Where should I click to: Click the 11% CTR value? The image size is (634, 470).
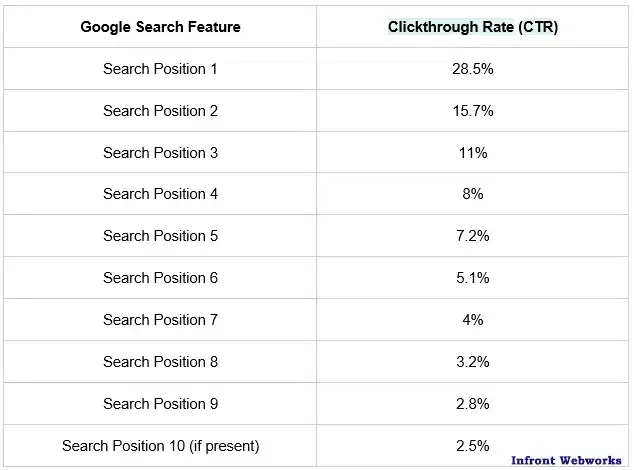473,153
